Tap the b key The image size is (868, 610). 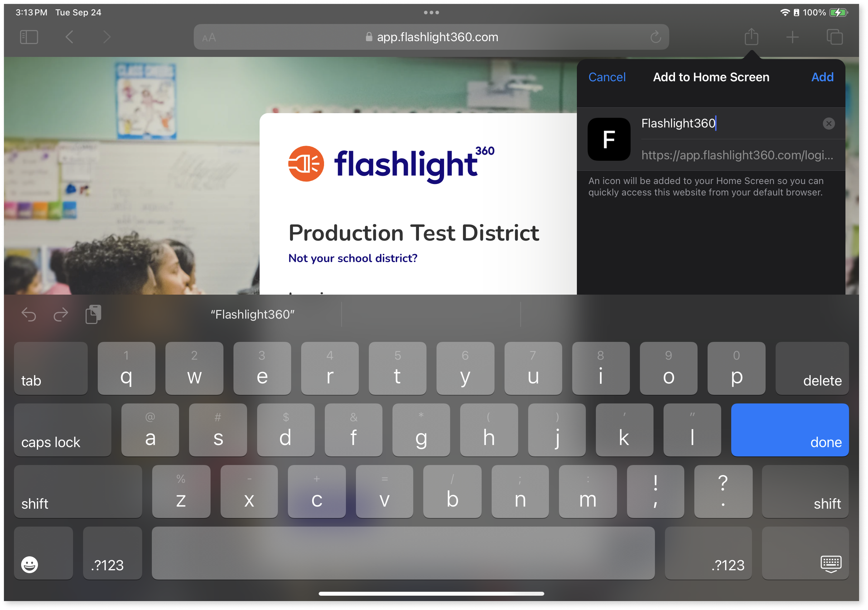[x=453, y=492]
